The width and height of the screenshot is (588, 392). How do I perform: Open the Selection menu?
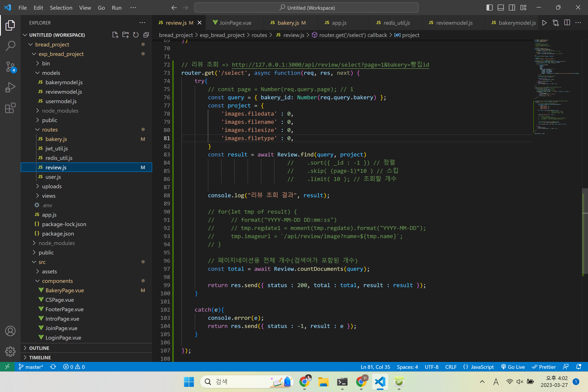tap(61, 8)
